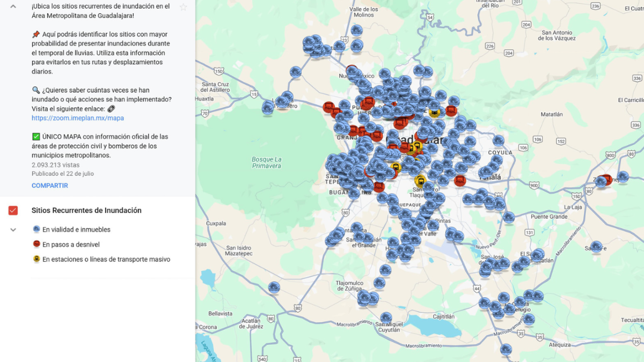Select 'En vialidad e inmuebles' legend text
The image size is (644, 362).
[x=76, y=230]
